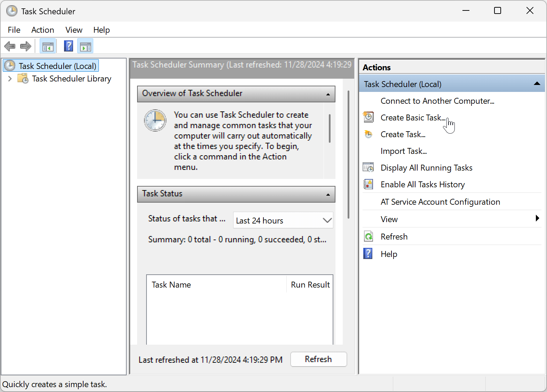The image size is (547, 392).
Task: Open the Help menu in menu bar
Action: pos(101,30)
